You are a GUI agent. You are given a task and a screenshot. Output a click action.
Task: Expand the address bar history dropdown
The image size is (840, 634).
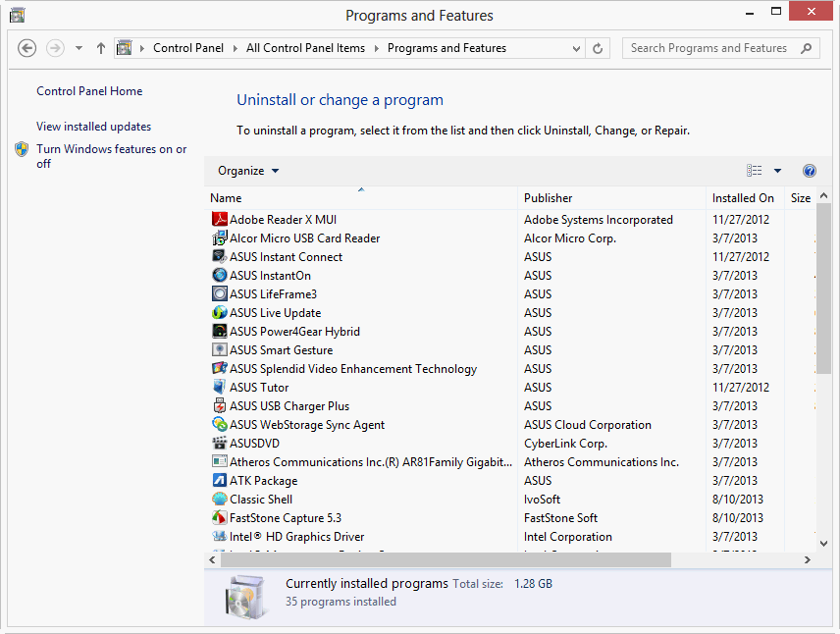coord(576,49)
